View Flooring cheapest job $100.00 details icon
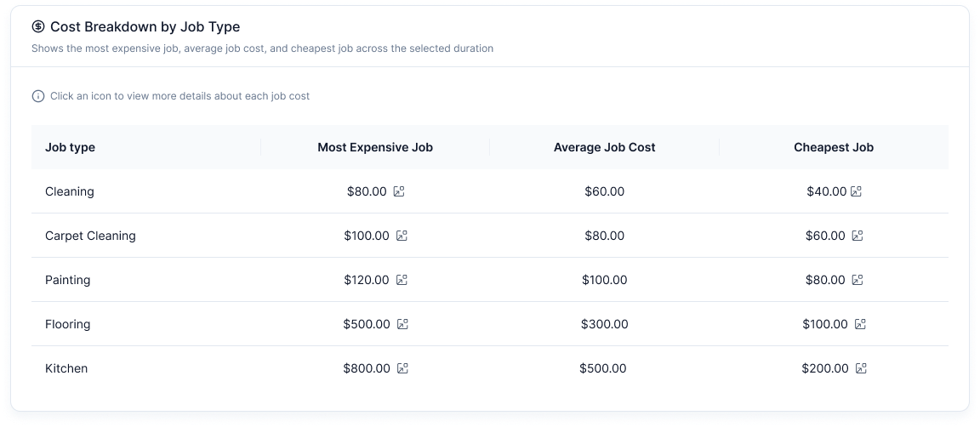This screenshot has width=980, height=427. (x=860, y=324)
